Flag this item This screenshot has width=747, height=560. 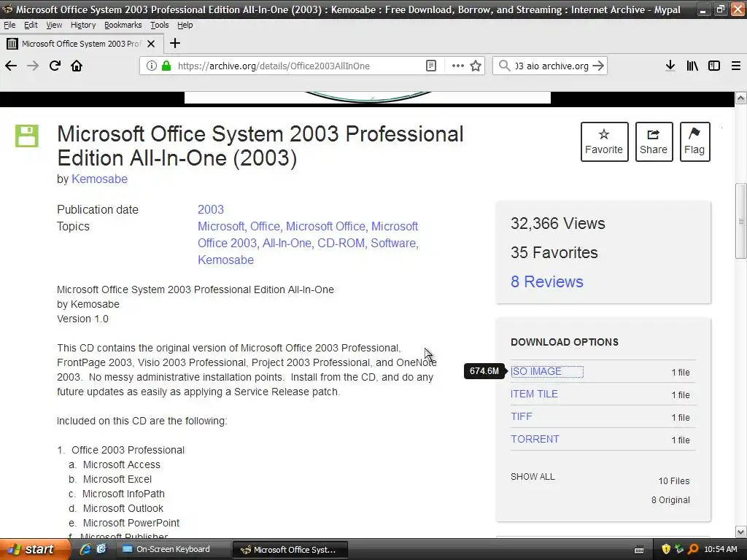click(x=694, y=142)
